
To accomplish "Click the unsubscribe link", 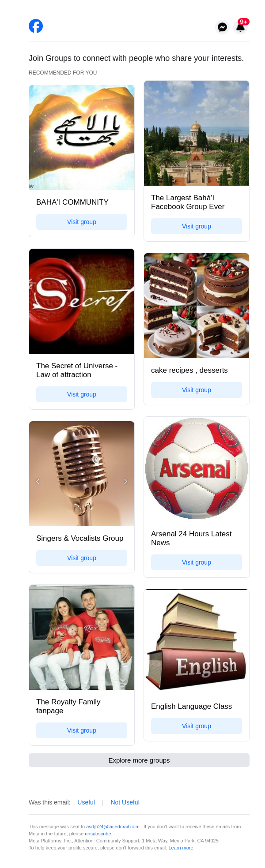I will pyautogui.click(x=98, y=834).
